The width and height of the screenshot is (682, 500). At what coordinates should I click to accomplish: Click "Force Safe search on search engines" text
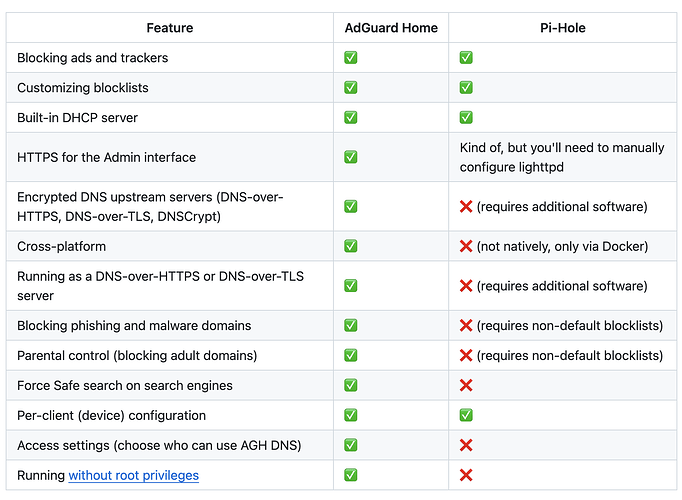tap(125, 385)
